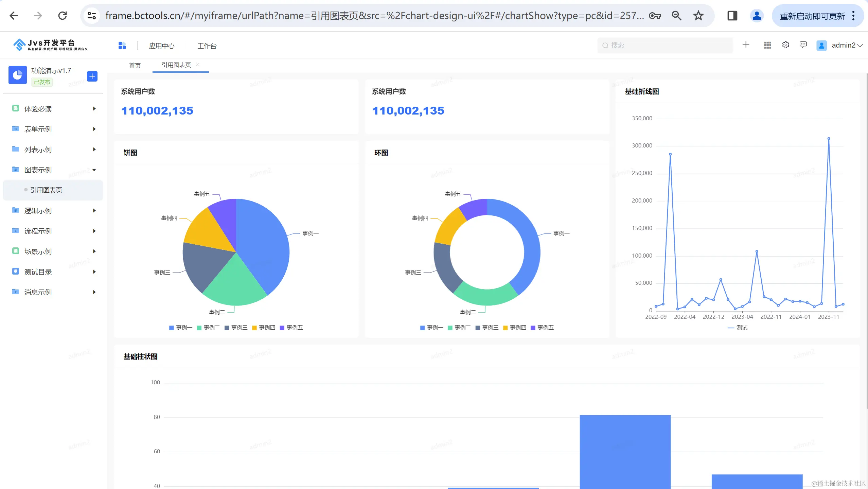The height and width of the screenshot is (489, 868).
Task: Switch to the 首页 tab
Action: [x=135, y=65]
